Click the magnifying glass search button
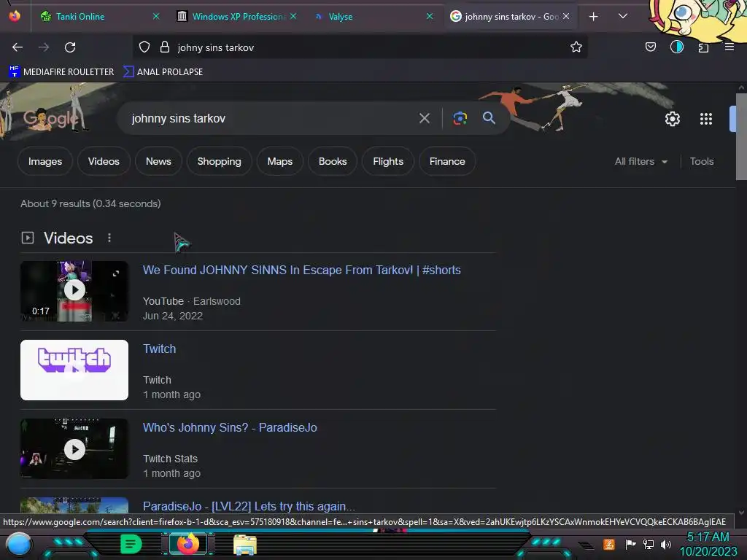Image resolution: width=747 pixels, height=560 pixels. coord(489,117)
